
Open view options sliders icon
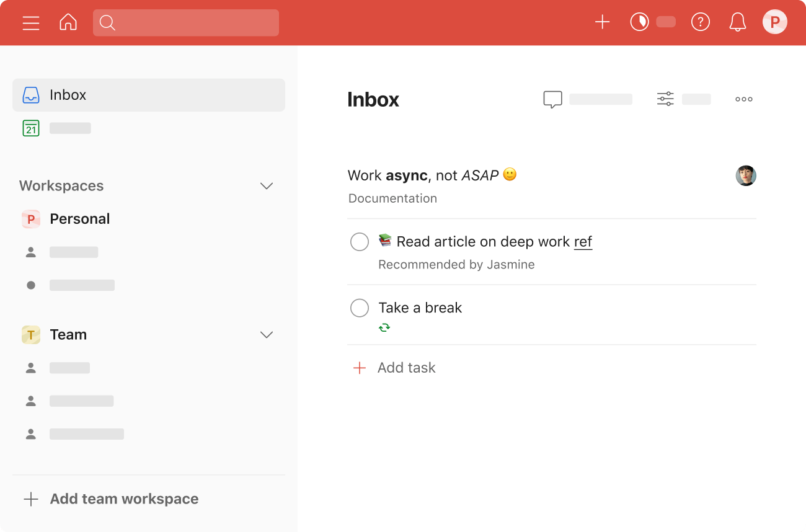(x=665, y=99)
